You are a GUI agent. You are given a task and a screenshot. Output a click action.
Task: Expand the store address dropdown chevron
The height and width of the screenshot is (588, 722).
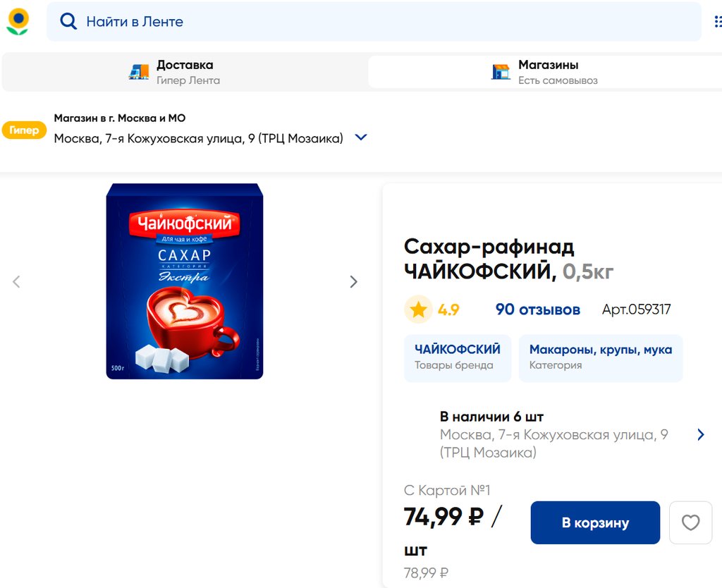click(361, 137)
